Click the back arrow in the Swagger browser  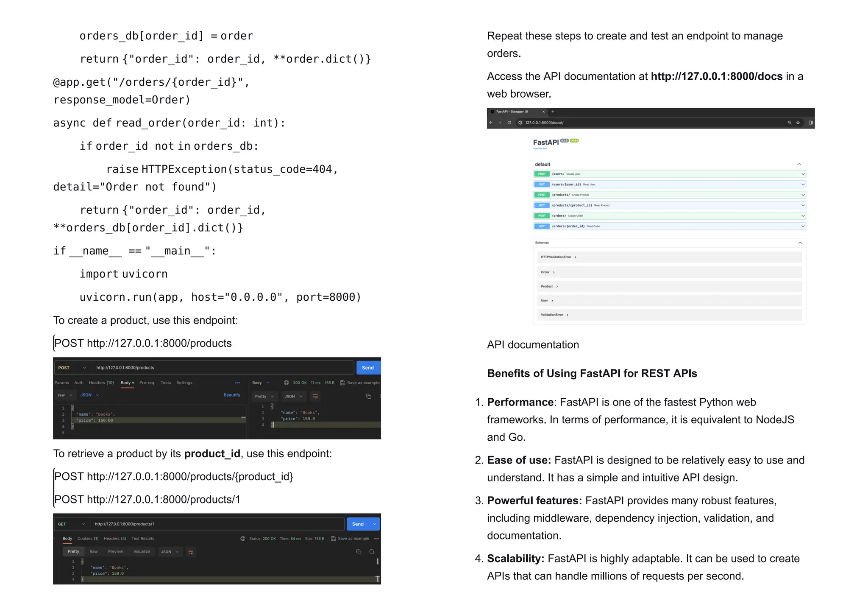[491, 123]
